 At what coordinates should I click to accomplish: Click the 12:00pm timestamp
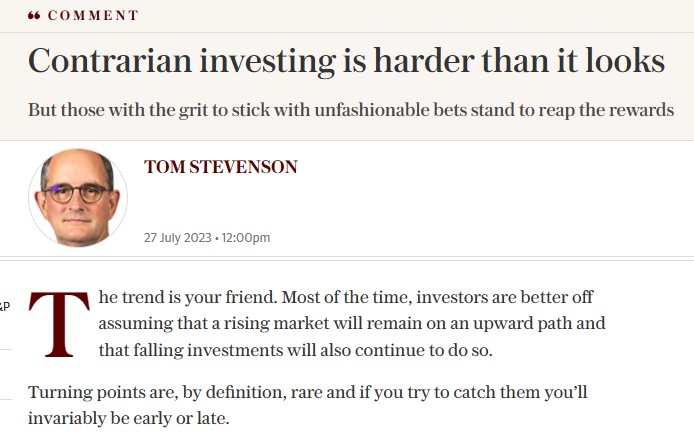tap(246, 238)
